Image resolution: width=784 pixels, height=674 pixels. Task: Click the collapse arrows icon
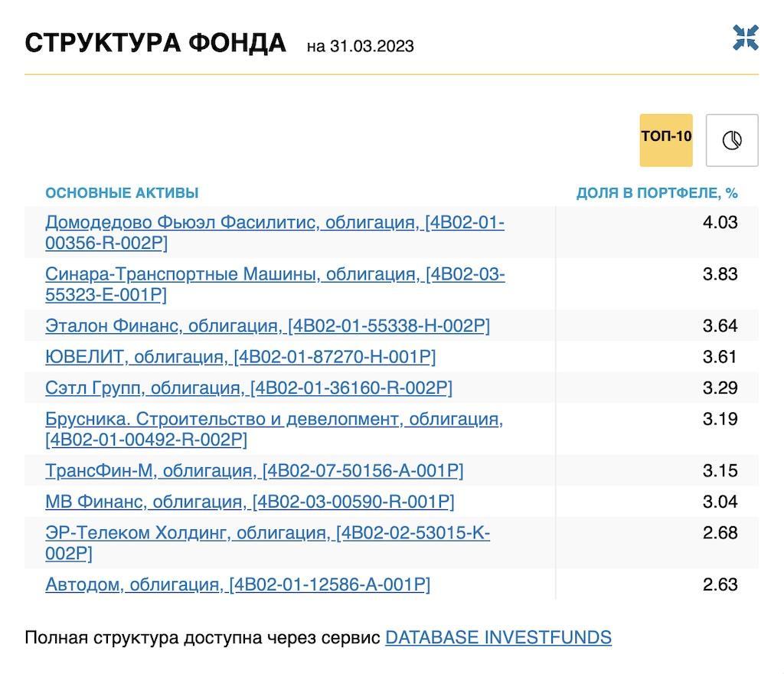(745, 38)
